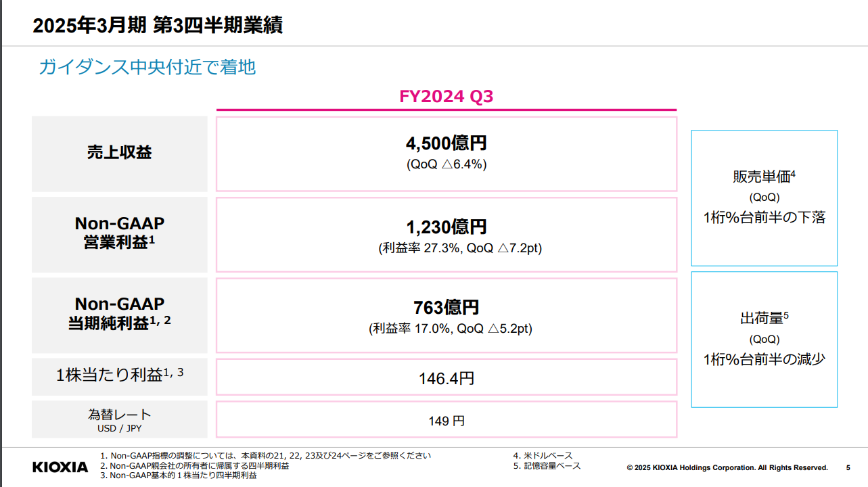
Task: Click the 146.4円 earnings per share value
Action: coord(446,378)
